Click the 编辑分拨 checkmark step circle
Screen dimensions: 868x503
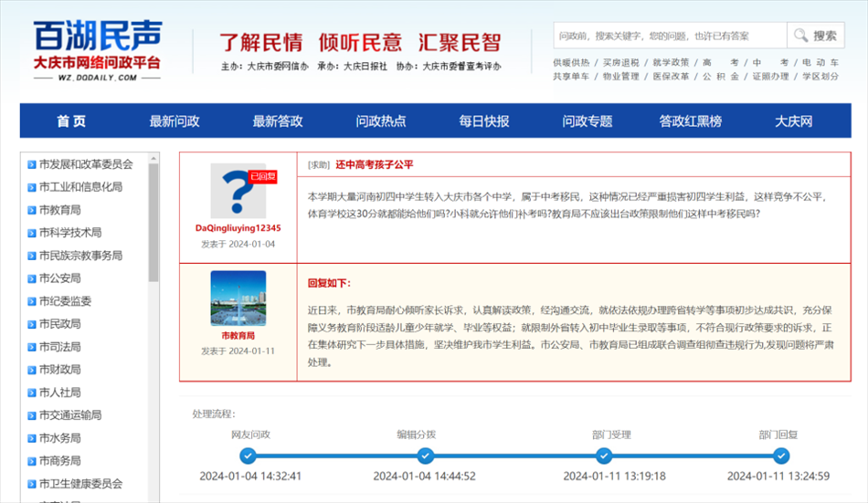coord(423,456)
